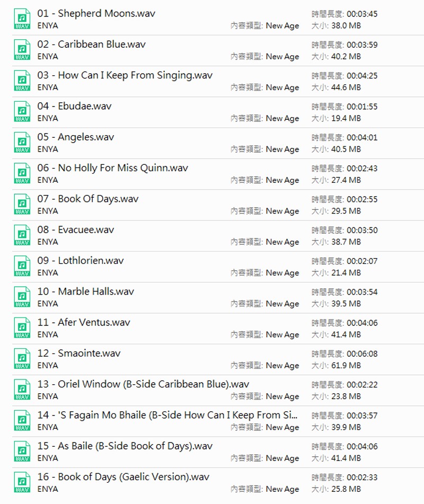
Task: Click the 00:06:08 duration of Smaointe
Action: tap(362, 353)
